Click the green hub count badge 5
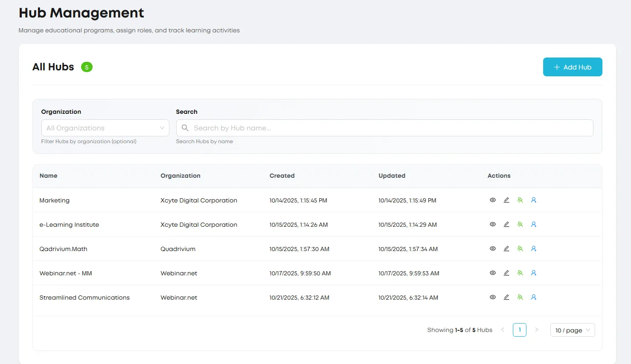The height and width of the screenshot is (364, 631). click(x=87, y=67)
